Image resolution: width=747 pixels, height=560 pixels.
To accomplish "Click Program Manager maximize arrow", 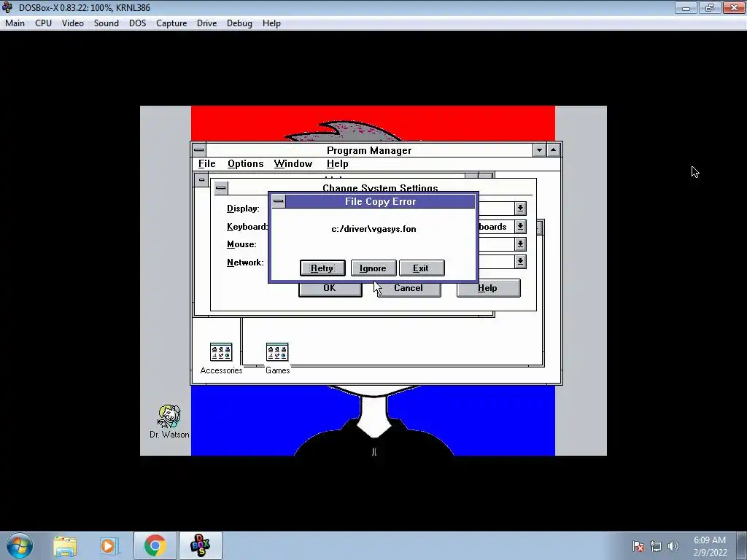I will point(553,150).
